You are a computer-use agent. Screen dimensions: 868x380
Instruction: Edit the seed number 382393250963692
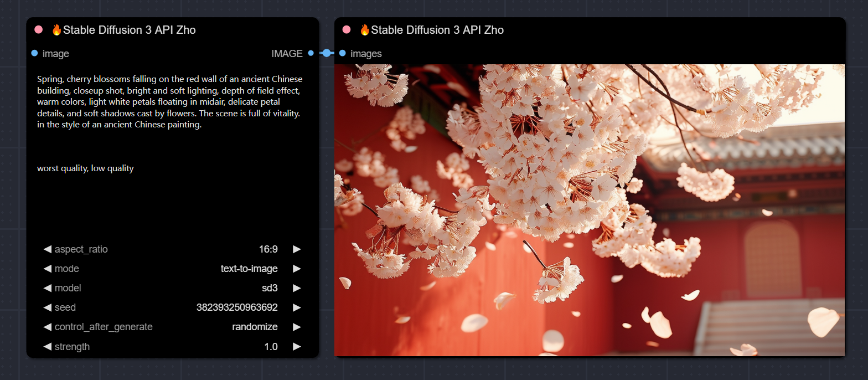coord(237,307)
